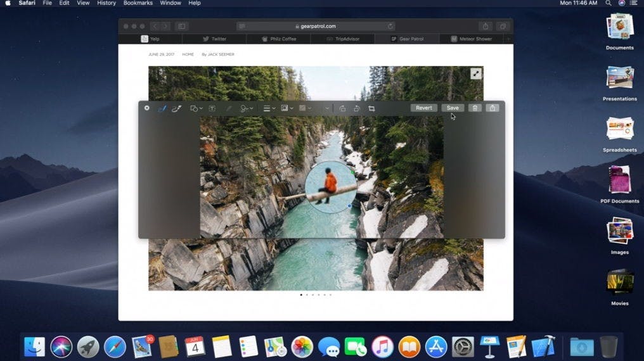Click the share icon in Markup toolbar
Viewport: 644px width, 361px height.
coord(493,108)
